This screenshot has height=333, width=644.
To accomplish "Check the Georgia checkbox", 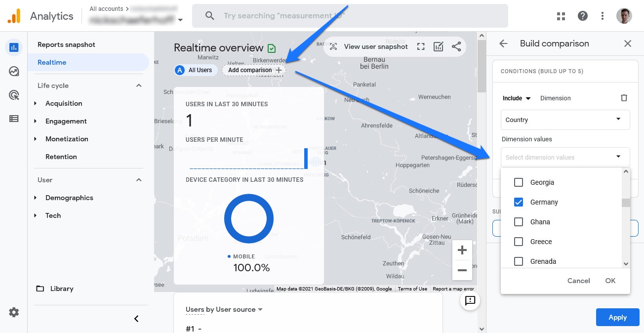I will pos(519,182).
